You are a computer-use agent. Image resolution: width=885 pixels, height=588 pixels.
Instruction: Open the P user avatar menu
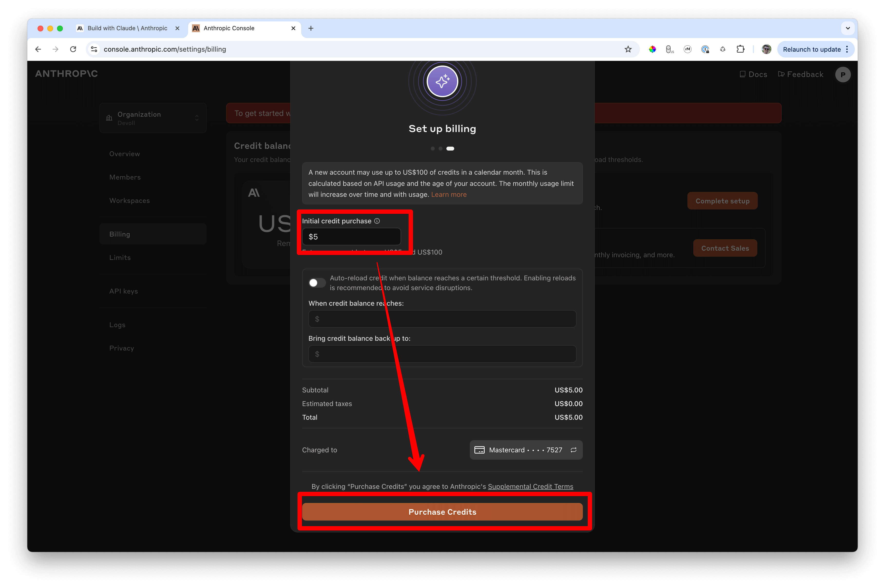coord(843,74)
